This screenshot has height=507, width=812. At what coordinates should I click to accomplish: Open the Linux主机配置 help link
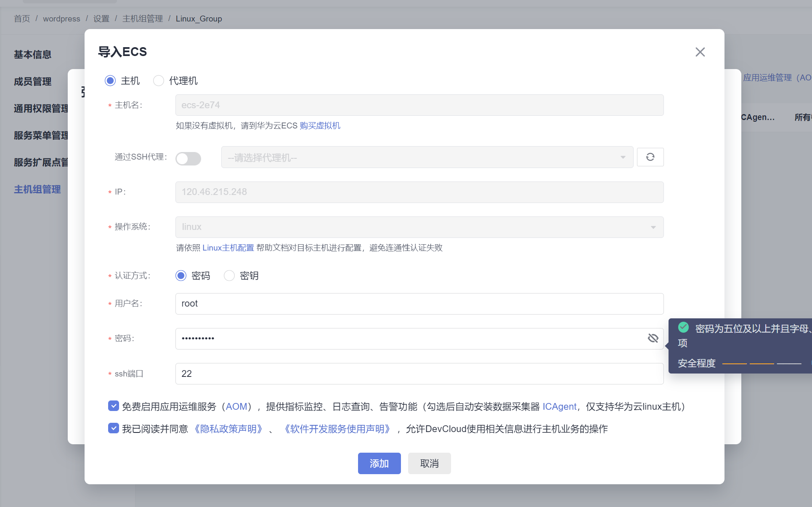pyautogui.click(x=228, y=248)
